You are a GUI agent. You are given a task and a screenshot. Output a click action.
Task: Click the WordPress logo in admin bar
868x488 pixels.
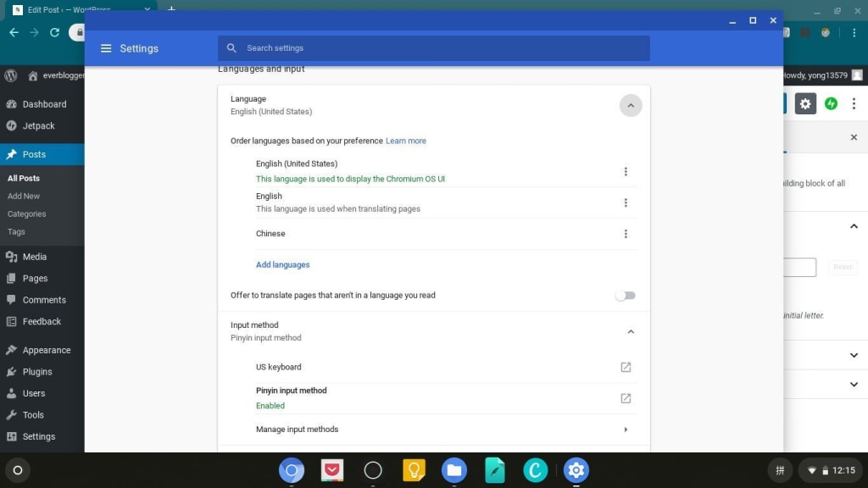point(10,75)
